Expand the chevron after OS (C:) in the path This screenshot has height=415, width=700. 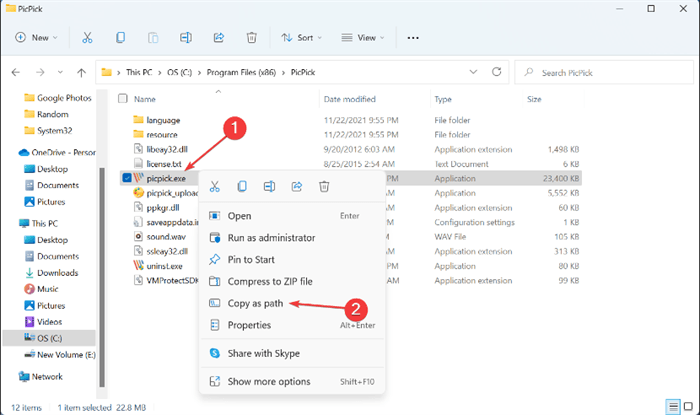[x=199, y=72]
